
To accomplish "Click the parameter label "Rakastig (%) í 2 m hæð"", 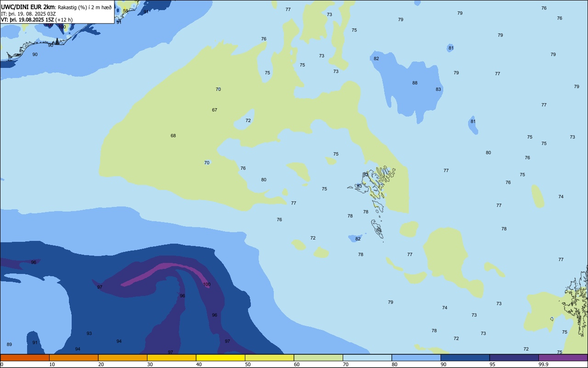I will click(x=85, y=7).
